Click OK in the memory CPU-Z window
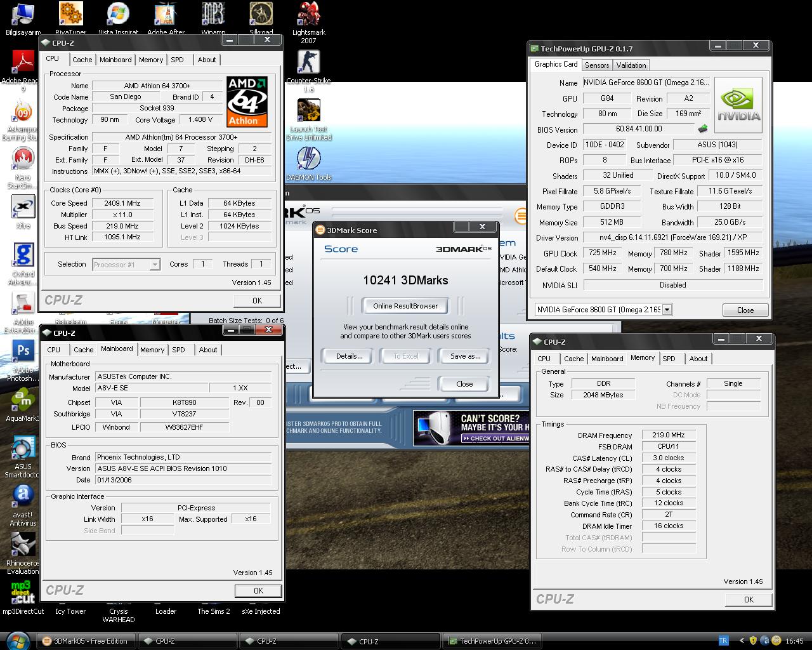Viewport: 812px width, 650px height. tap(749, 600)
